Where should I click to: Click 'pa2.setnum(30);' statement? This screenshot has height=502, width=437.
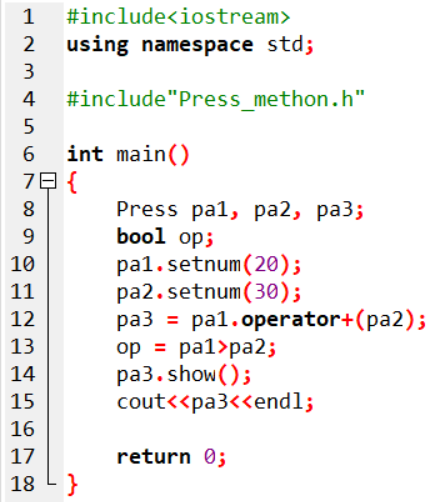(209, 292)
